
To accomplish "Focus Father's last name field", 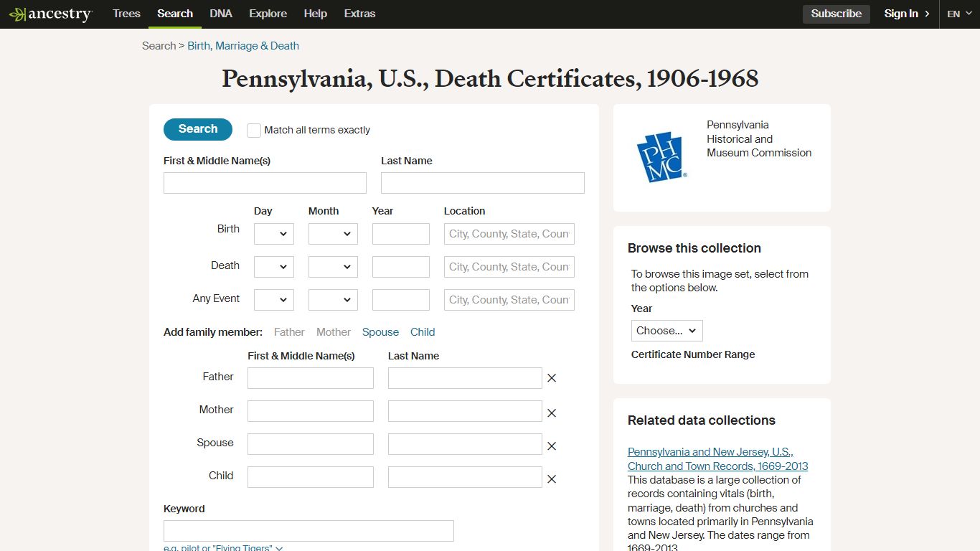I will tap(465, 378).
